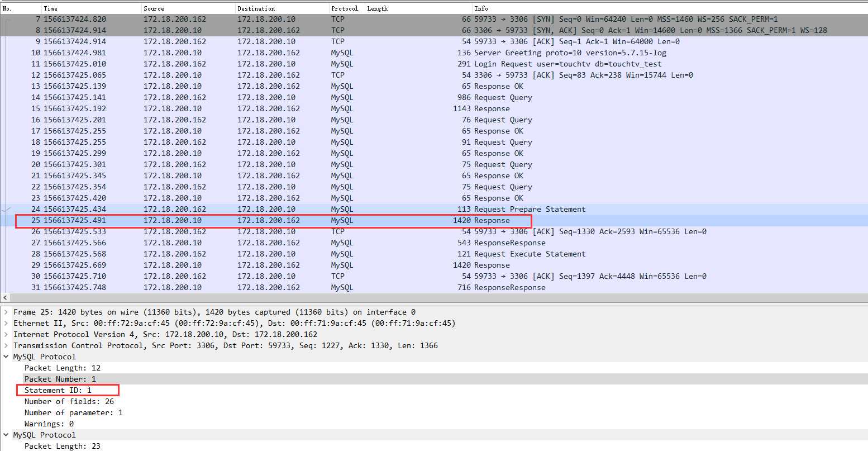Select packet 25 Response row
The image size is (868, 451).
pos(434,220)
